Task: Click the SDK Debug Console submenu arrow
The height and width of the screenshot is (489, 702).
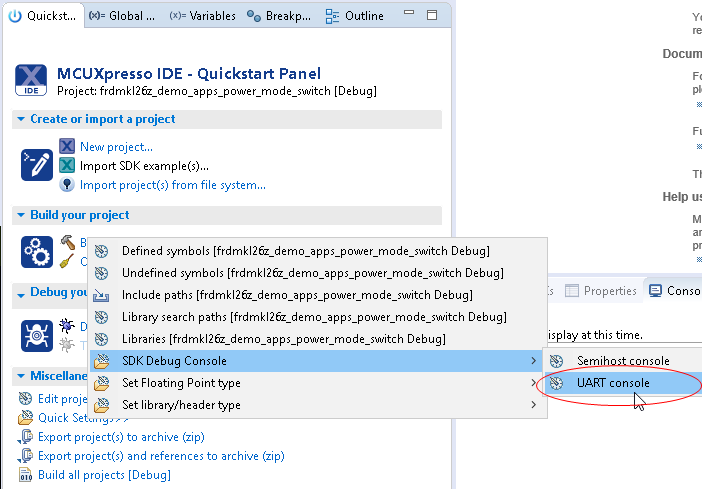Action: tap(533, 360)
